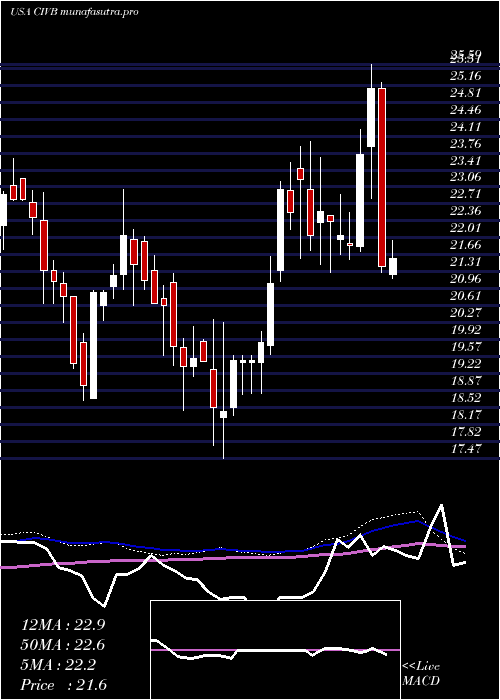Click the 23.41 price axis label
The height and width of the screenshot is (700, 500).
[x=466, y=161]
